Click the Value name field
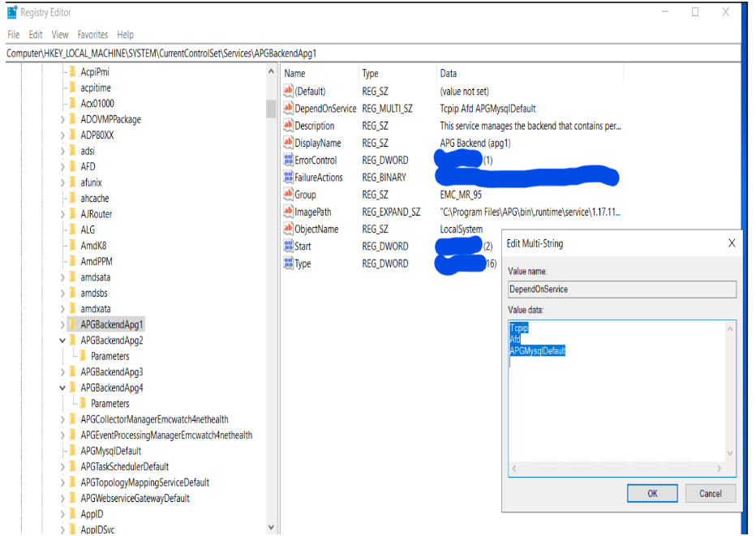 [x=622, y=289]
